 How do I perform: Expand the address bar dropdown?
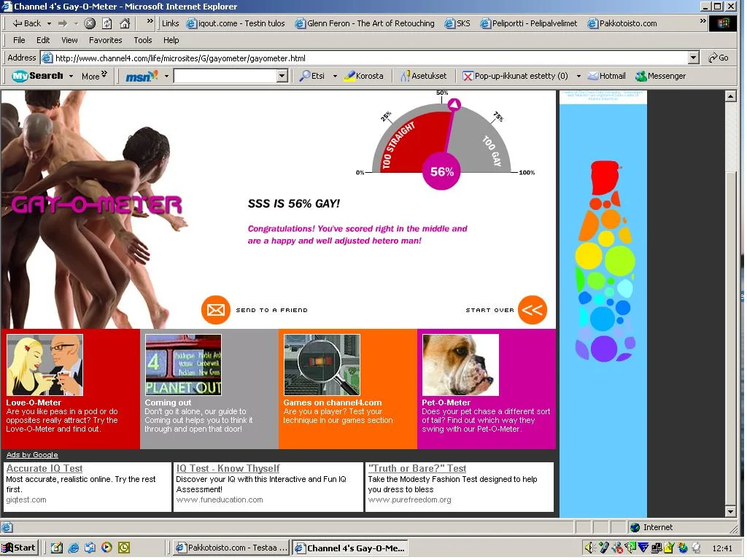[694, 58]
